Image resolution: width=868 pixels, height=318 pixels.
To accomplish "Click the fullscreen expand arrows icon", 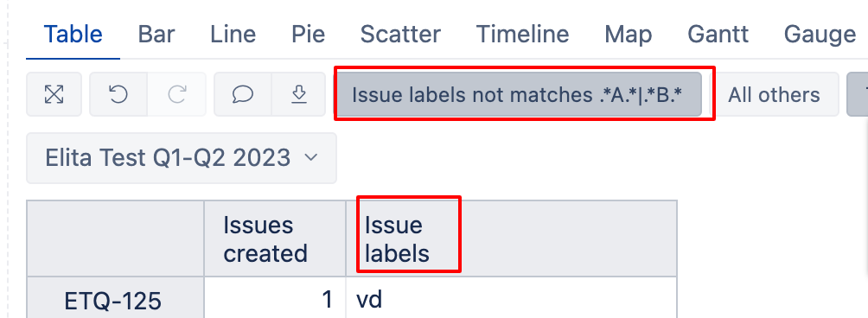I will 54,94.
